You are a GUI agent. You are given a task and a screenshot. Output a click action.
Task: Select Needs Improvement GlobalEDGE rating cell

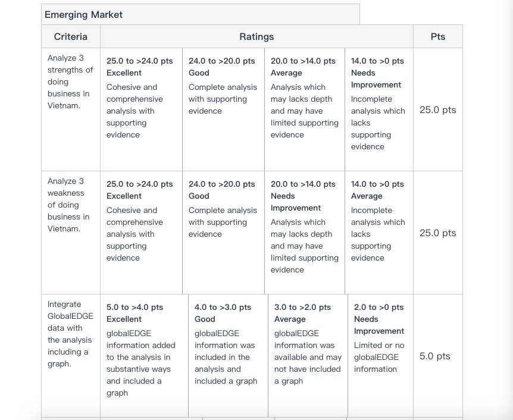tap(380, 356)
